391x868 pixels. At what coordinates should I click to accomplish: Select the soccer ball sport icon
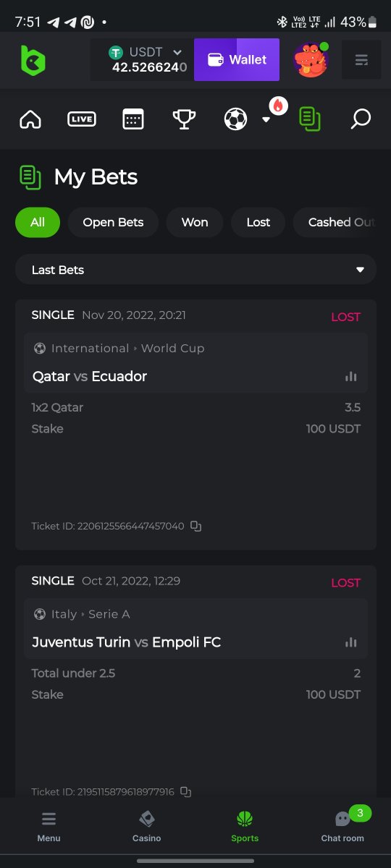point(235,119)
